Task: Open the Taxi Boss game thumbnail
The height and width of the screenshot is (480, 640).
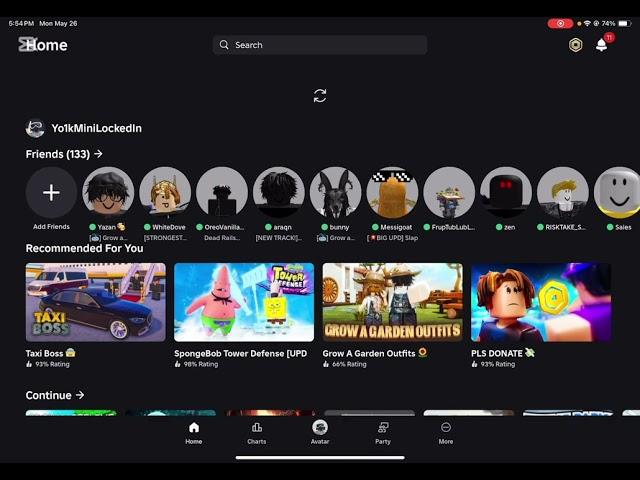Action: tap(96, 302)
